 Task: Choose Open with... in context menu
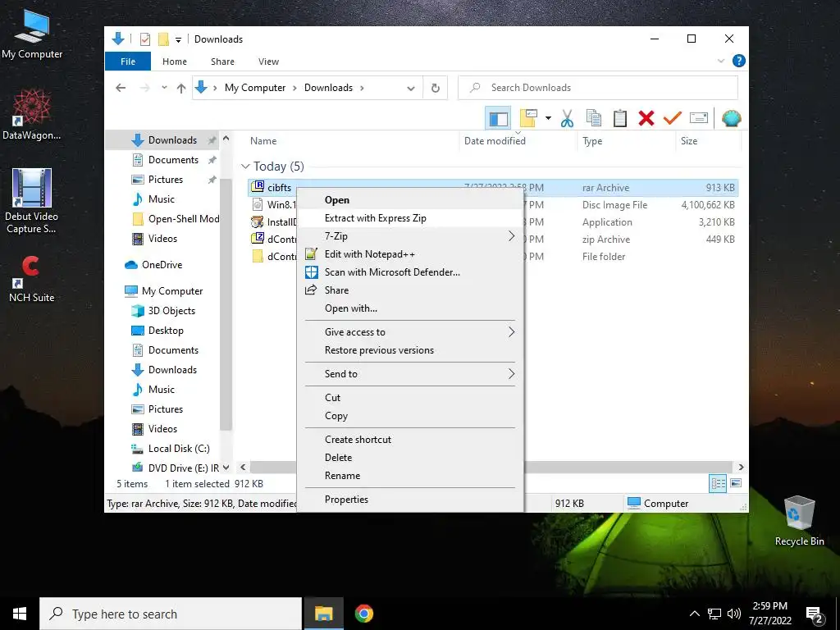410,308
